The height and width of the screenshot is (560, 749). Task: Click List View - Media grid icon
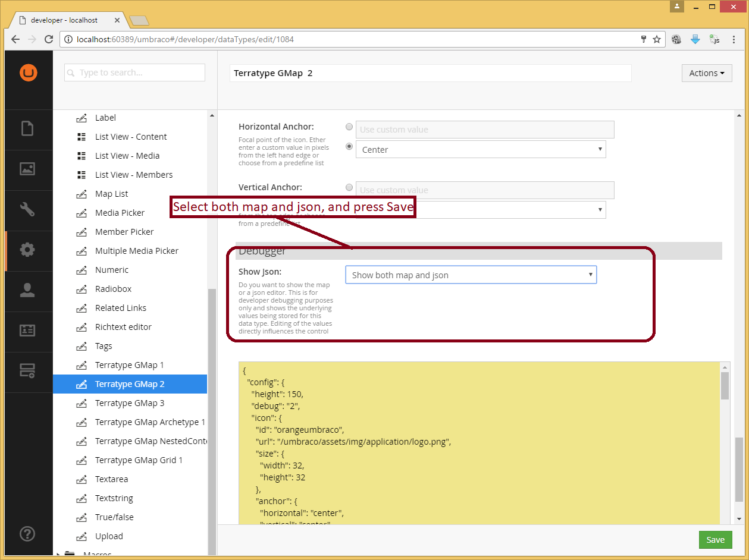[82, 156]
